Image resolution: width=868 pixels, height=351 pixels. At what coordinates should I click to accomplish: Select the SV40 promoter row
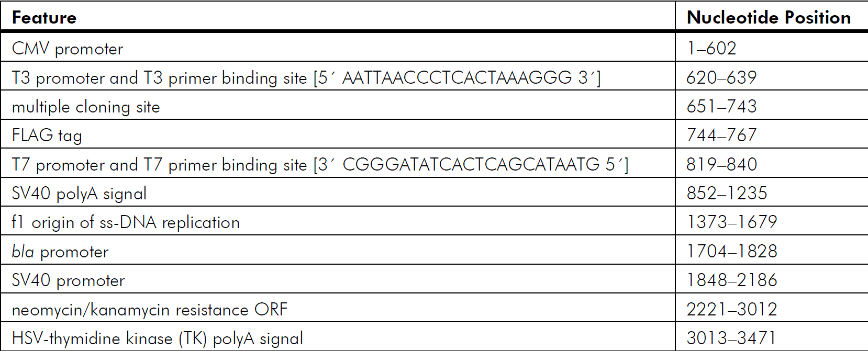pyautogui.click(x=434, y=280)
